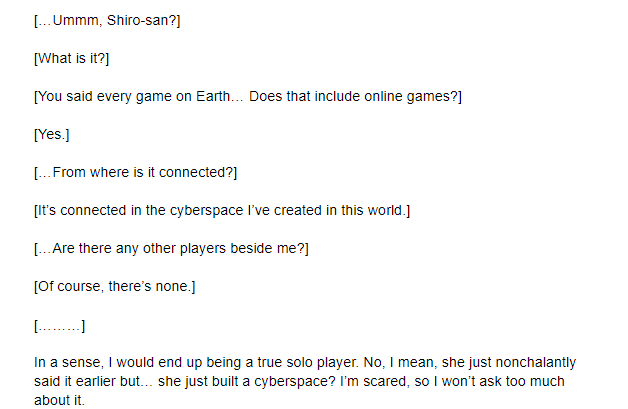The width and height of the screenshot is (628, 409).
Task: Click the final words "about it."
Action: pyautogui.click(x=59, y=400)
